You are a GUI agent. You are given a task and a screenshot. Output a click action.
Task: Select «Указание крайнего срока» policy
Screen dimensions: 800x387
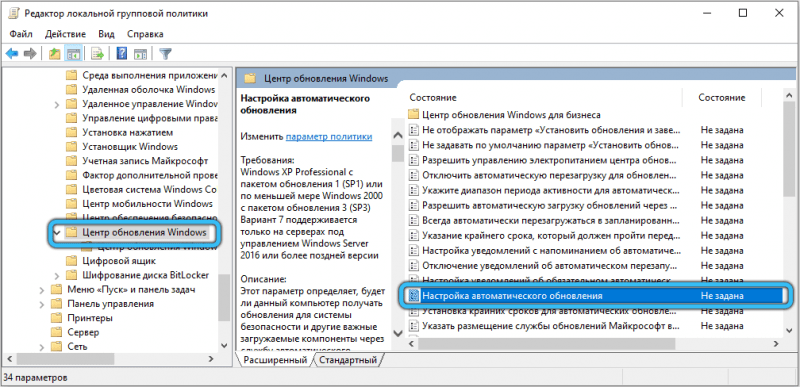click(551, 236)
